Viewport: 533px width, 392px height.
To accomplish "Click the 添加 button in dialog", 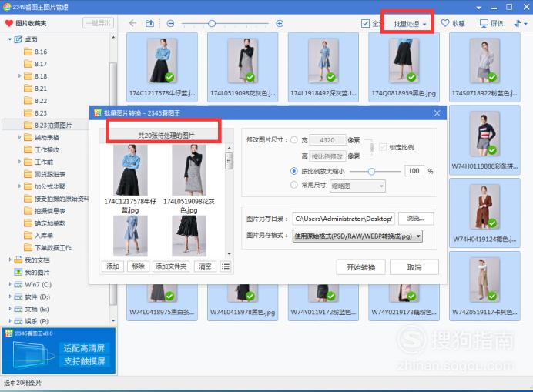I will click(x=112, y=266).
